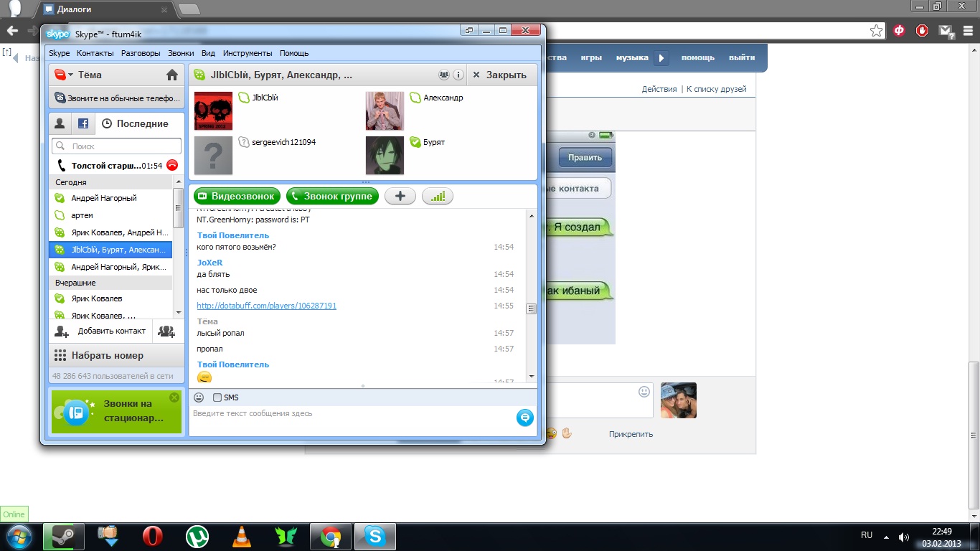Viewport: 980px width, 551px height.
Task: Open VLC media player from the taskbar
Action: tap(241, 537)
